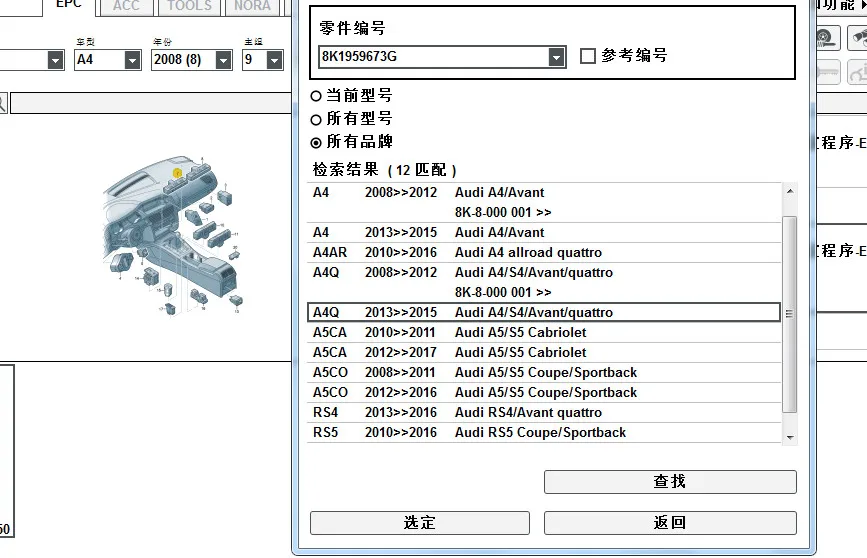867x558 pixels.
Task: Select row RS4 2013>>2016 Audi RS4/Avant quattro
Action: [x=544, y=413]
